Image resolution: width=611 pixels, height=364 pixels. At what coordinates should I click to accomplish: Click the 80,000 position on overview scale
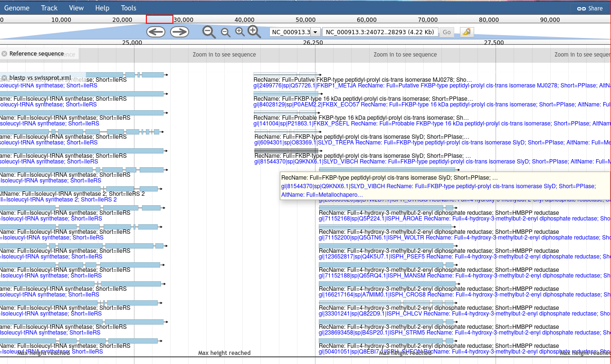coord(489,19)
